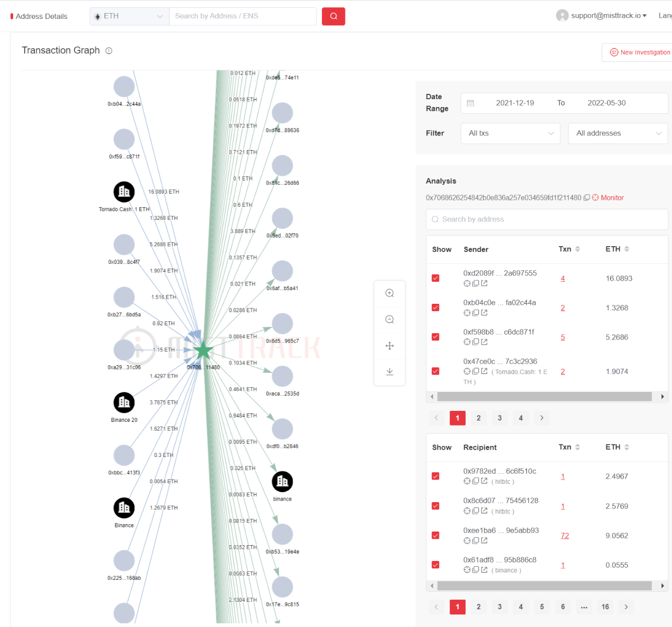Image resolution: width=672 pixels, height=627 pixels.
Task: Open the All addresses filter dropdown
Action: [618, 133]
